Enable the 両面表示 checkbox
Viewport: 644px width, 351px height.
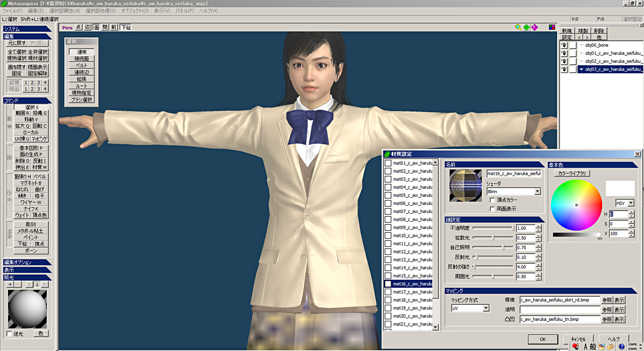493,209
